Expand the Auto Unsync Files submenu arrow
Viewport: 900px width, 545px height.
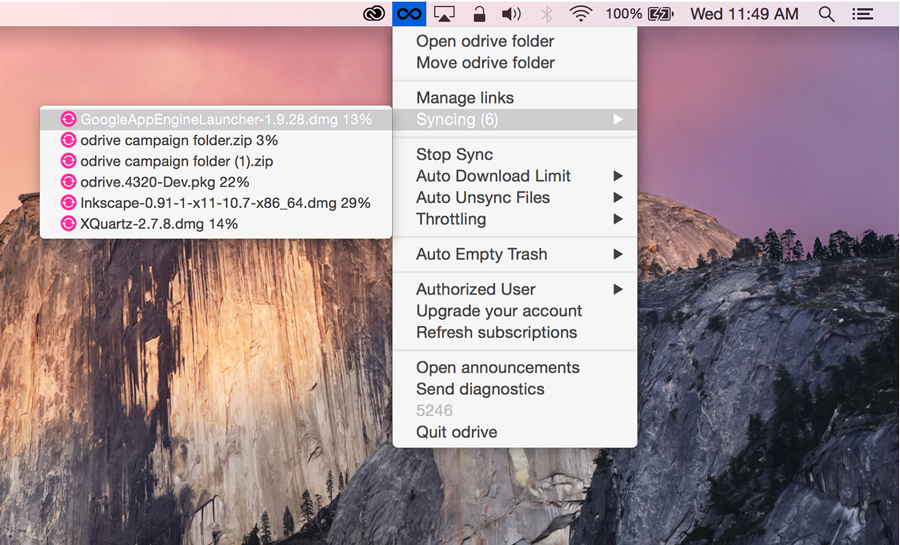tap(618, 197)
